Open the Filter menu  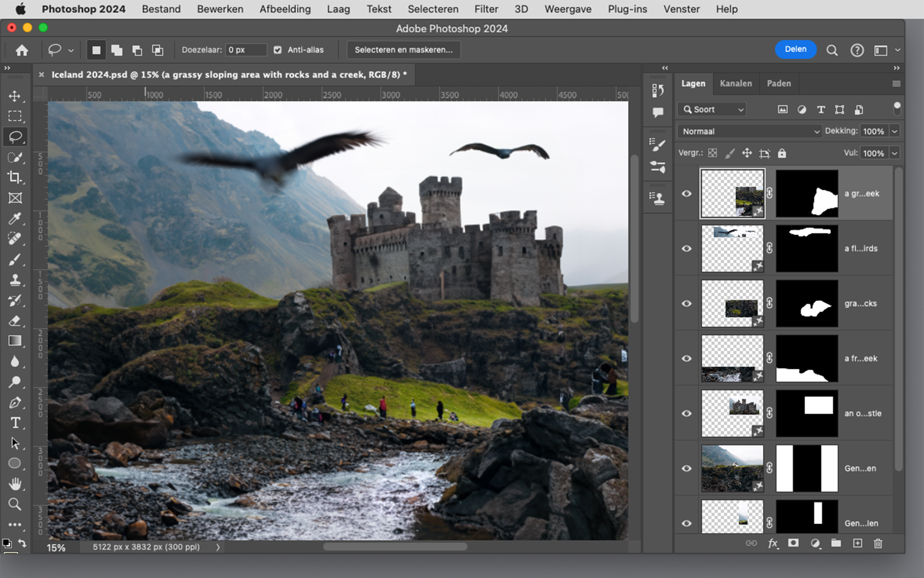(x=486, y=9)
